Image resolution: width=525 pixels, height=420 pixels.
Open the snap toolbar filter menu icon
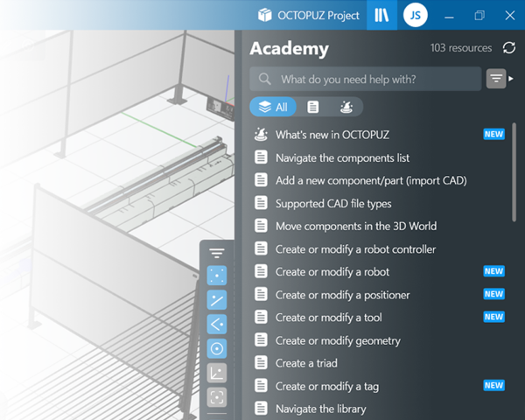click(x=217, y=253)
